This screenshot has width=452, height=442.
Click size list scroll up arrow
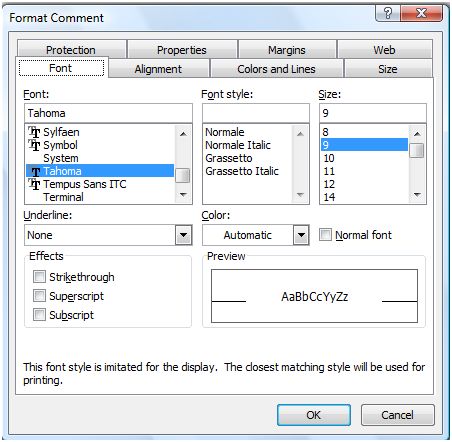click(417, 134)
